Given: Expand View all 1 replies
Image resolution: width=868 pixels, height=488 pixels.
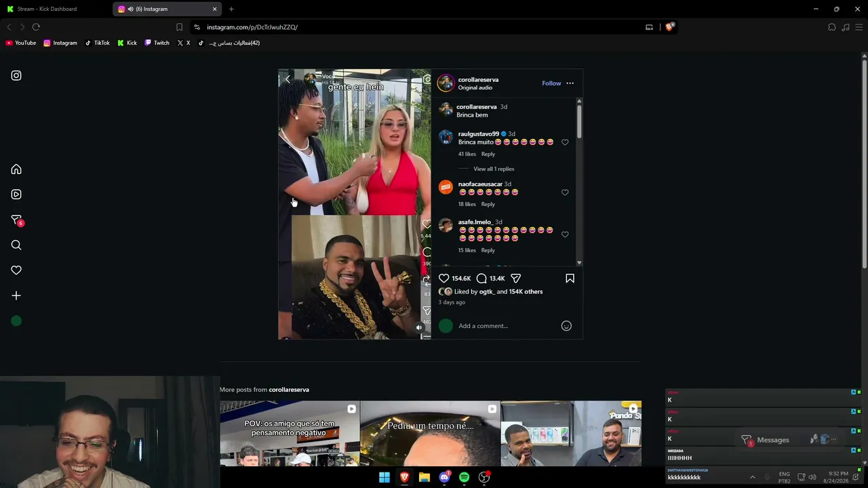Looking at the screenshot, I should click(494, 169).
